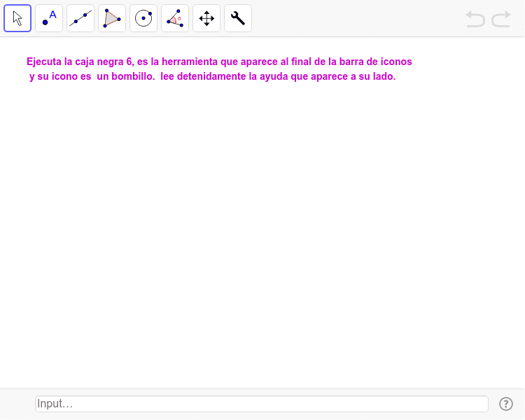
Task: Click the text line starting 'y su icono es un bombillo'
Action: coord(212,76)
